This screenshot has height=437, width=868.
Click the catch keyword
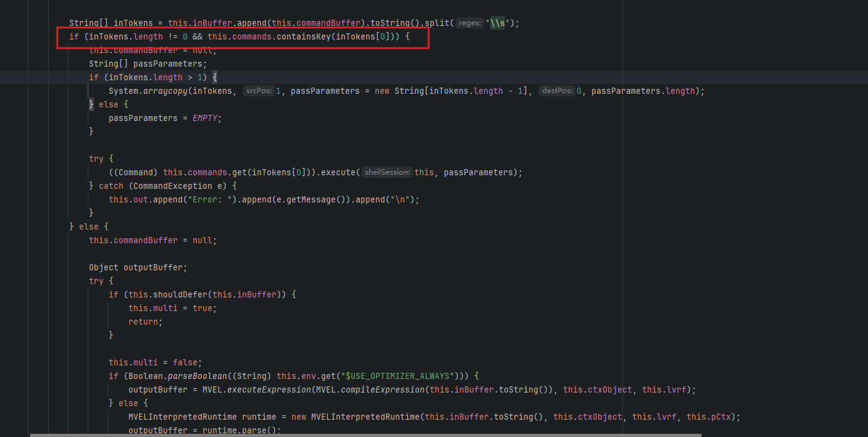pyautogui.click(x=111, y=186)
